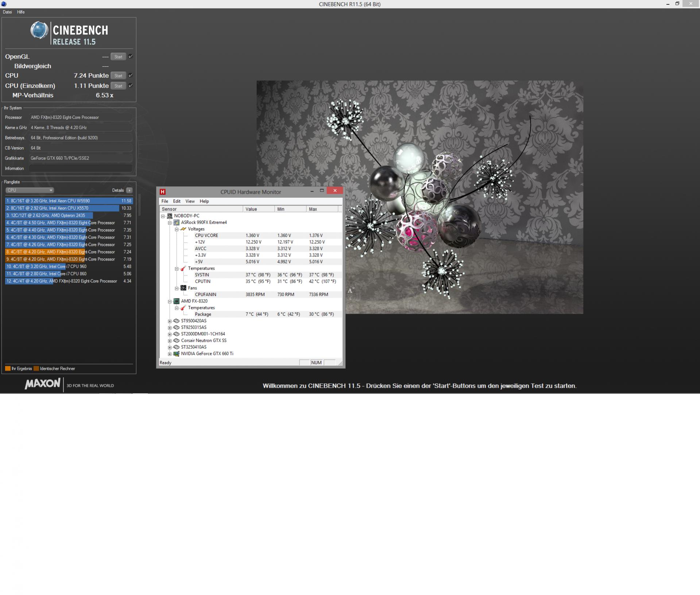The image size is (700, 595).
Task: Click the drive icon beside ST9250315AS
Action: coord(177,327)
